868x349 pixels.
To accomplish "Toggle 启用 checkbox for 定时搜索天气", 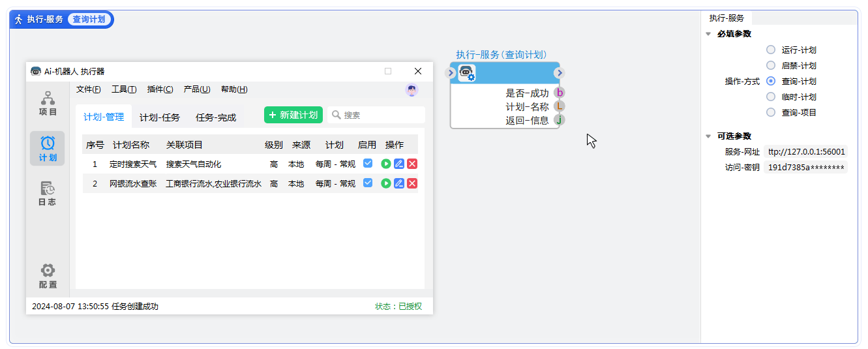I will (x=368, y=164).
